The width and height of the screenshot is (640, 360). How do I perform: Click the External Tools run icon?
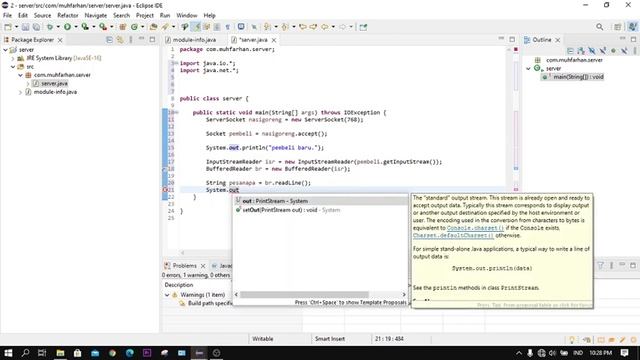(103, 27)
